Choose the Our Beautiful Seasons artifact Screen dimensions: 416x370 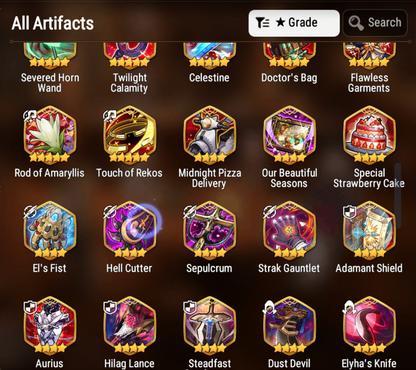pyautogui.click(x=289, y=135)
